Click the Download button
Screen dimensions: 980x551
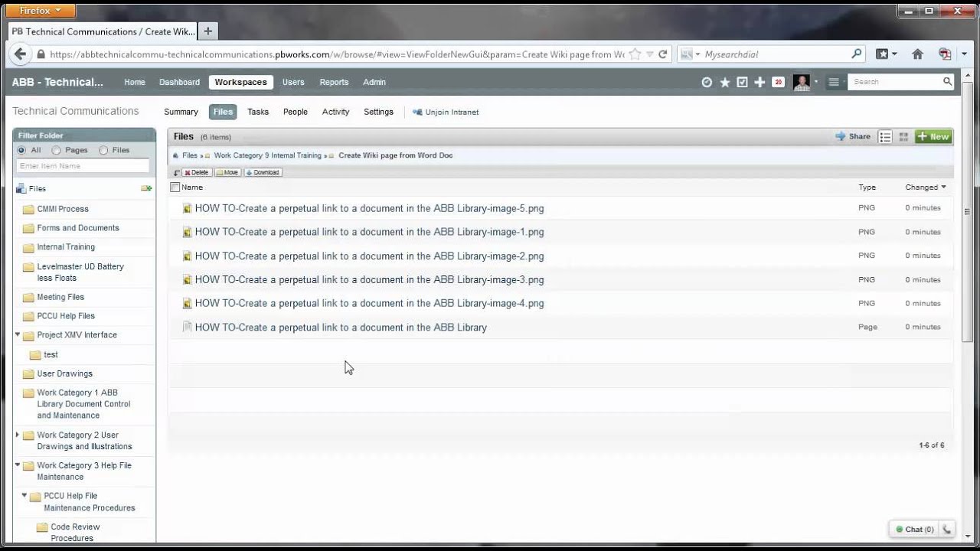263,172
